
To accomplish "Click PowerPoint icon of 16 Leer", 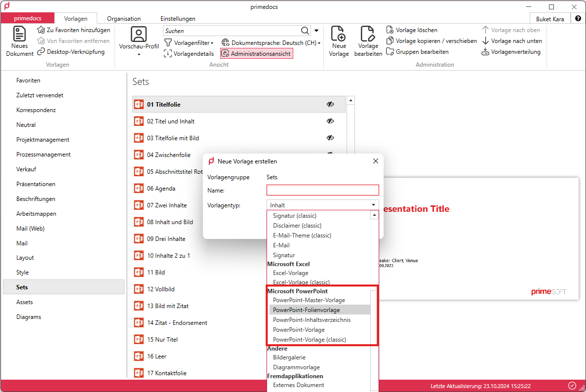I will pyautogui.click(x=139, y=356).
